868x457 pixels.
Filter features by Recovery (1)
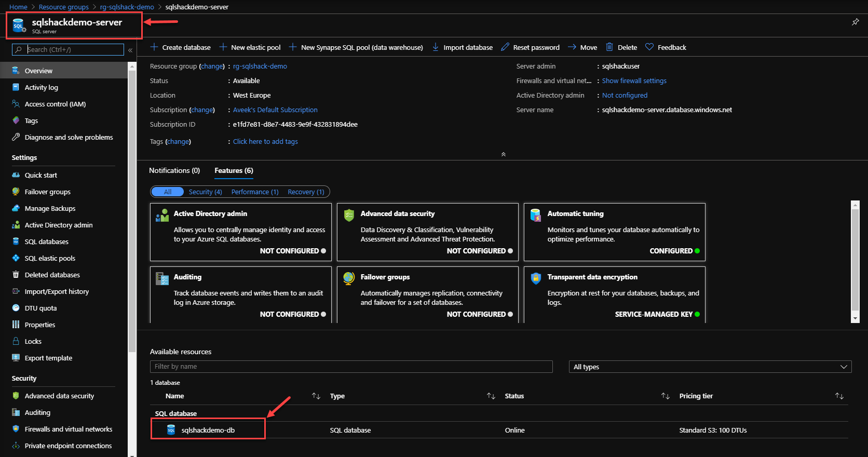pyautogui.click(x=306, y=192)
